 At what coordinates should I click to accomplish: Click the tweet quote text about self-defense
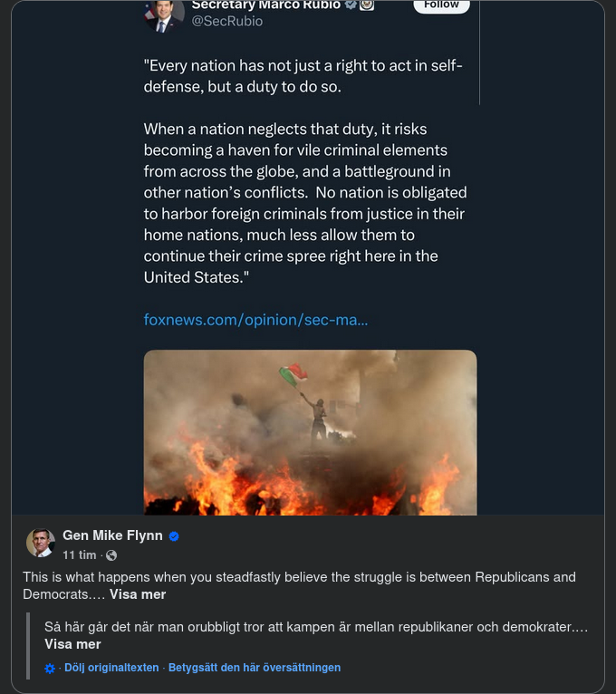[x=305, y=172]
